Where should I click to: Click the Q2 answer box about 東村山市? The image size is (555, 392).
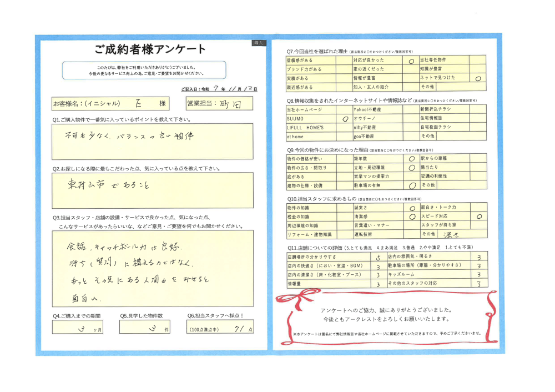click(152, 190)
